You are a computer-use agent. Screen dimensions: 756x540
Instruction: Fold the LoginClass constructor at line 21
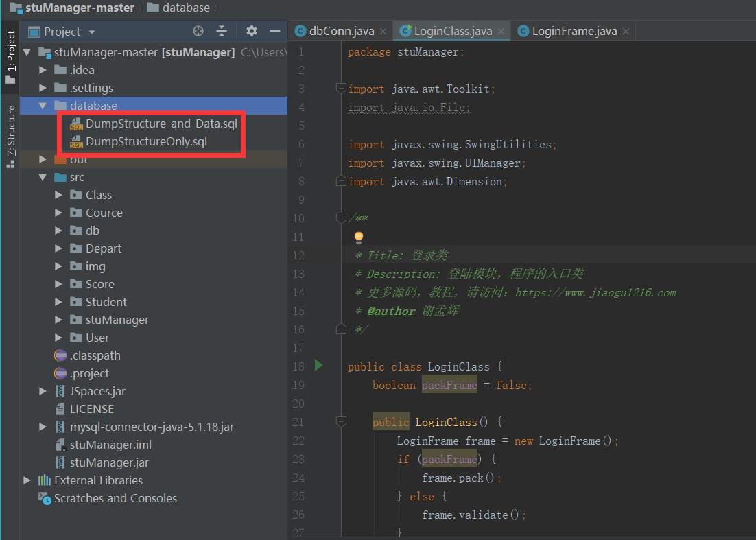(x=341, y=422)
